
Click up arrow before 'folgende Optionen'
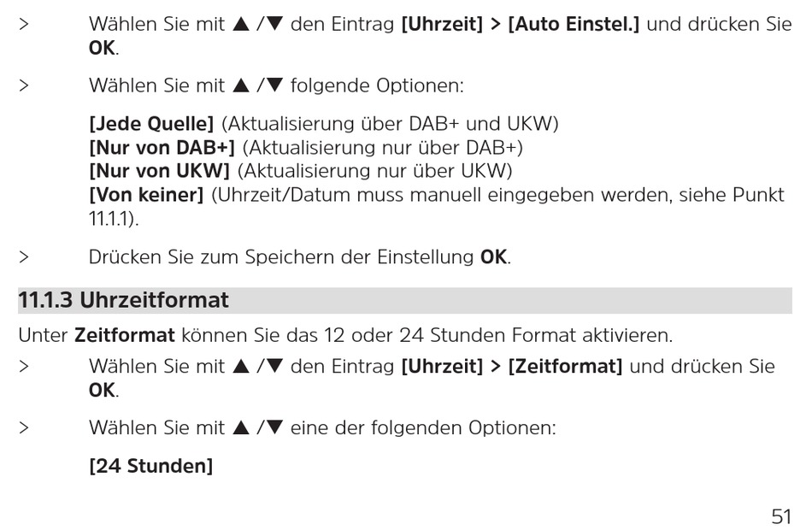coord(241,85)
